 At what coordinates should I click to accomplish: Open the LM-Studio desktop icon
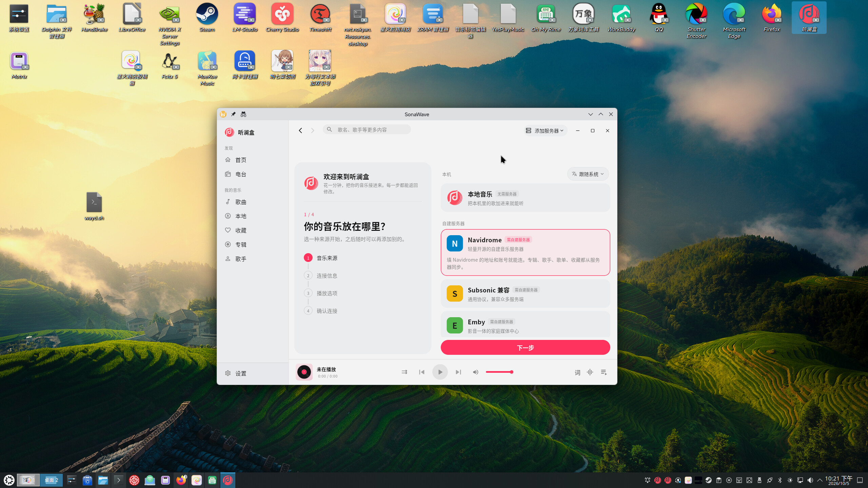click(245, 18)
